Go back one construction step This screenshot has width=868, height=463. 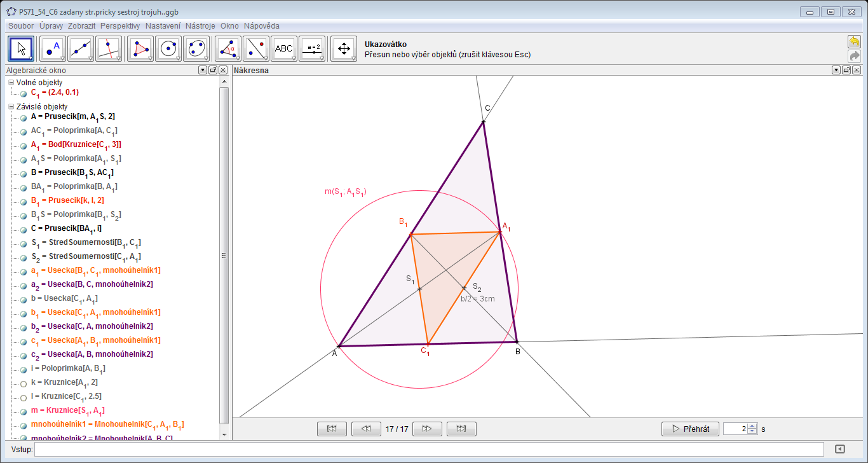(366, 429)
